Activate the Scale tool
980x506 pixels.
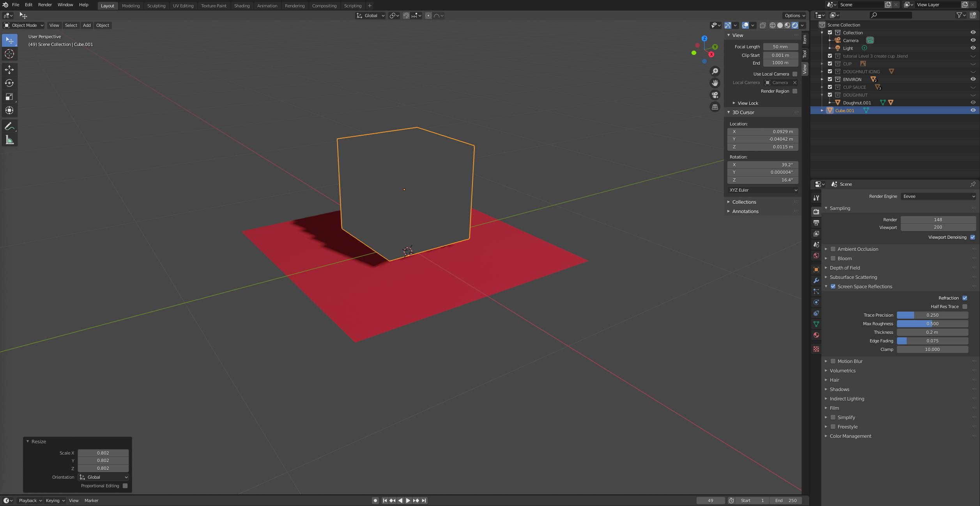9,97
